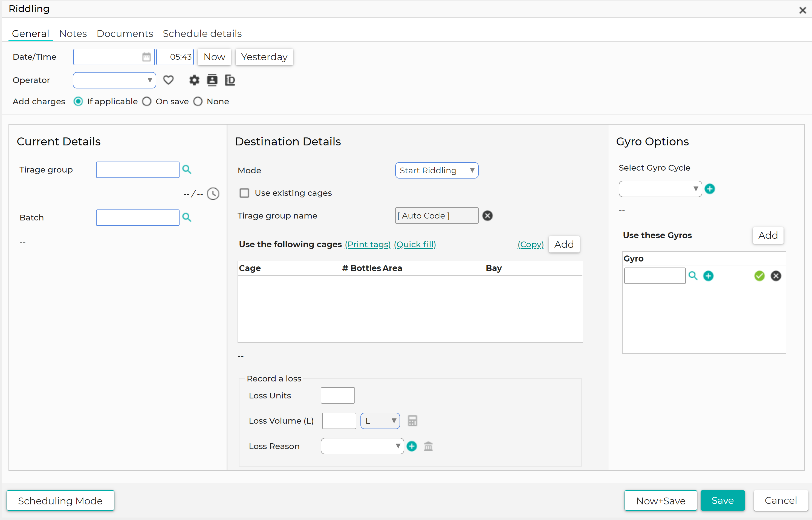This screenshot has height=520, width=812.
Task: Click Add button for Use these Gyros
Action: (768, 235)
